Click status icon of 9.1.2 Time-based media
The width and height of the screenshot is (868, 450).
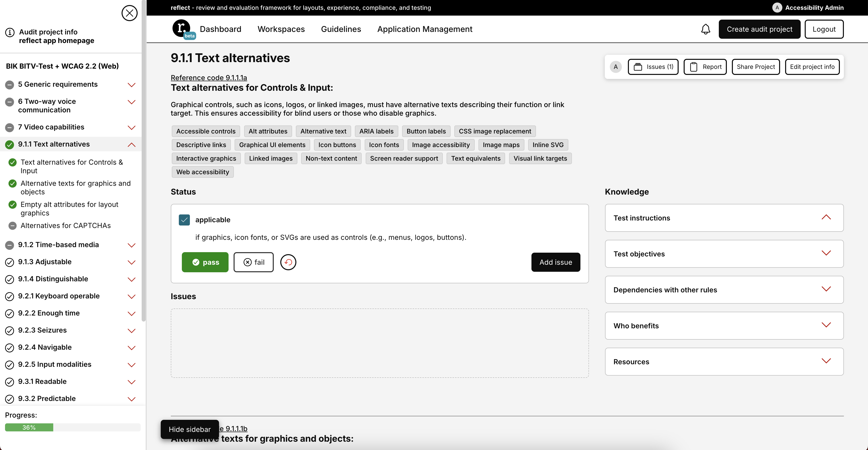[10, 245]
